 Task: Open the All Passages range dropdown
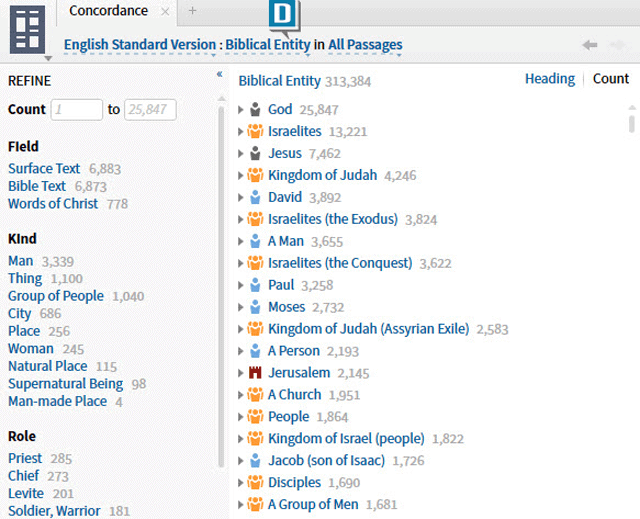(x=365, y=45)
